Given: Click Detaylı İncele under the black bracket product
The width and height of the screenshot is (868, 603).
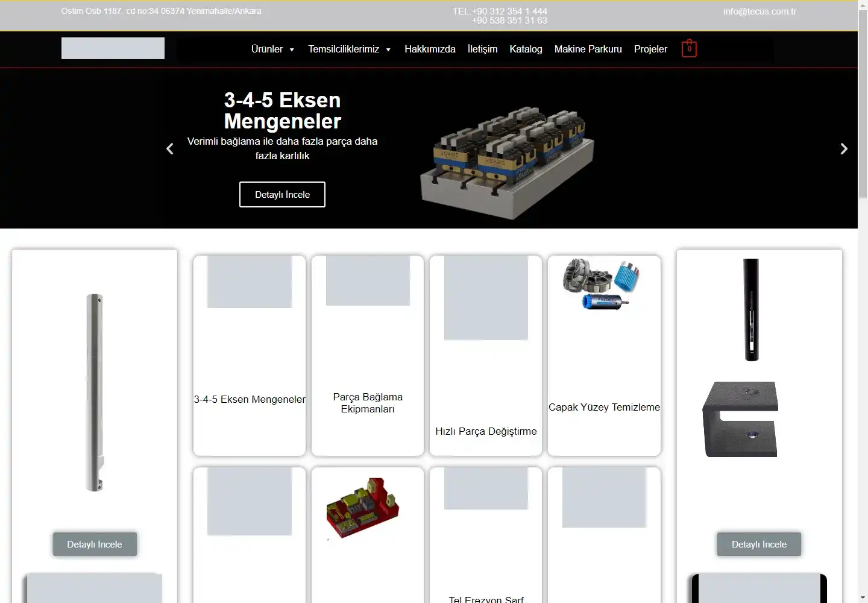Looking at the screenshot, I should [759, 544].
